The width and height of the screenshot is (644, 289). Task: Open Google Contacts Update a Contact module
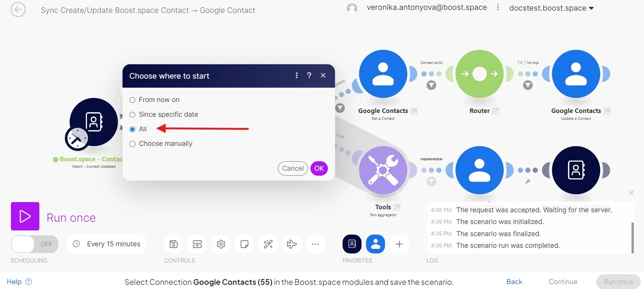point(576,74)
